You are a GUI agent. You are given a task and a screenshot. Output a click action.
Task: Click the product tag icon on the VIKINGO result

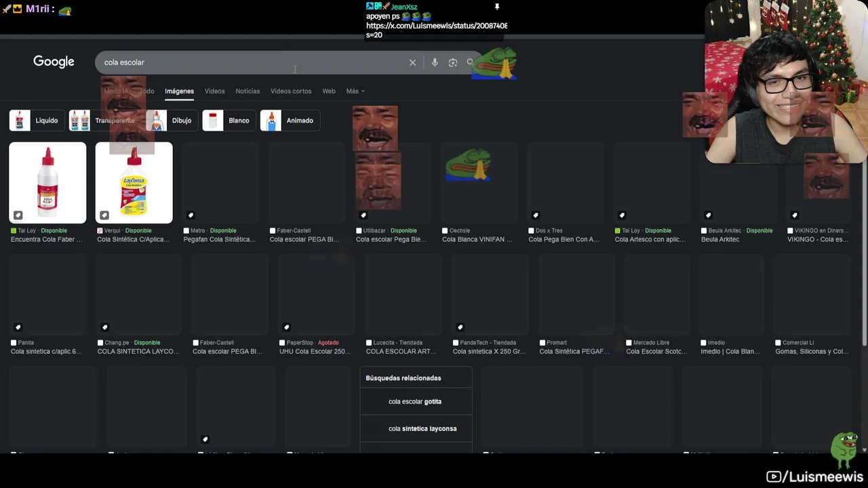point(795,216)
